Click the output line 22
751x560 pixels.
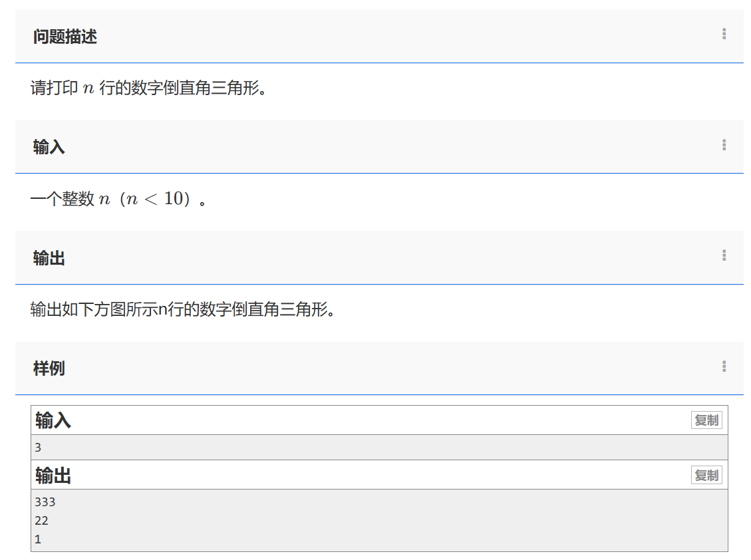(41, 521)
